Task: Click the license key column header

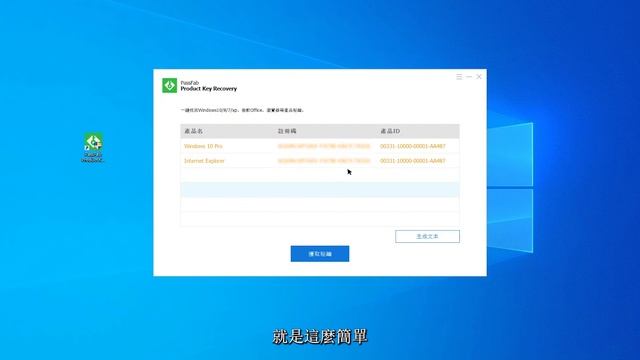Action: pos(287,131)
